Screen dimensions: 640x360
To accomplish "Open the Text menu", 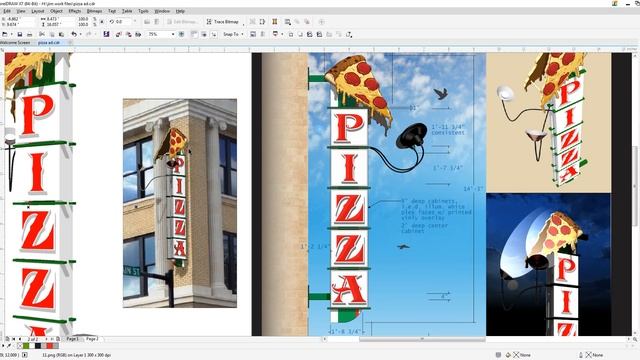I will point(112,11).
